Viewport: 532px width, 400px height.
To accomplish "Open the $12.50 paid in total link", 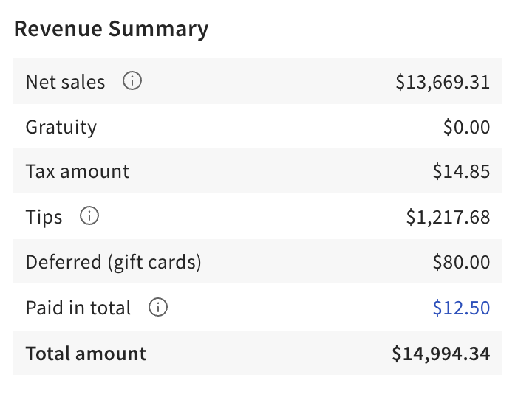I will pos(461,308).
